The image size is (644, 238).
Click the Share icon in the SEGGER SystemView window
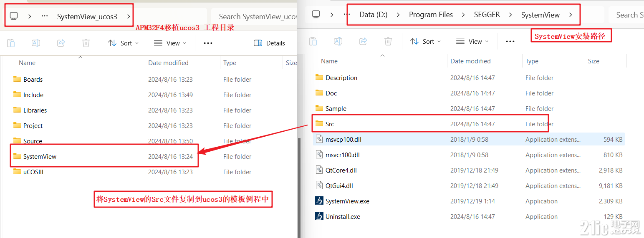363,41
